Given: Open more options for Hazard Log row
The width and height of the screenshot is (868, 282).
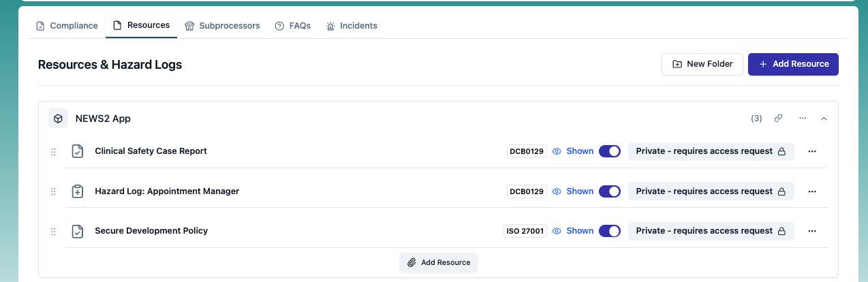Looking at the screenshot, I should [x=811, y=191].
